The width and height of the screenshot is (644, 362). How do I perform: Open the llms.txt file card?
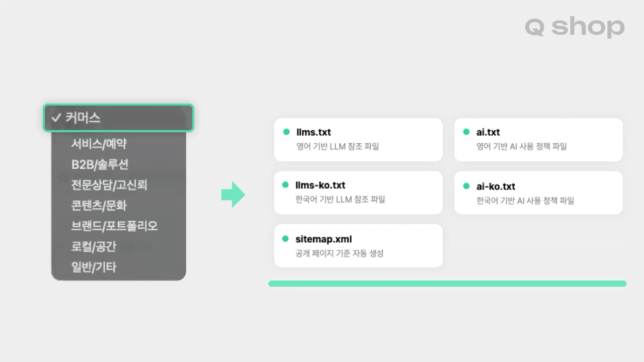coord(358,140)
